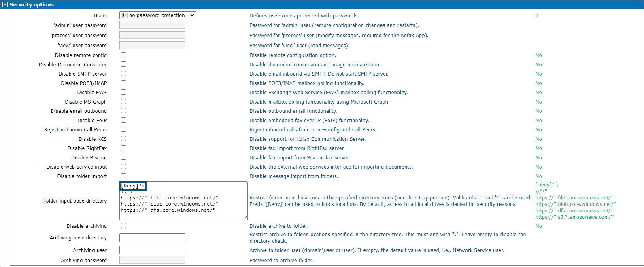Enable the Disable remote config checkbox
Image resolution: width=644 pixels, height=267 pixels.
click(123, 55)
